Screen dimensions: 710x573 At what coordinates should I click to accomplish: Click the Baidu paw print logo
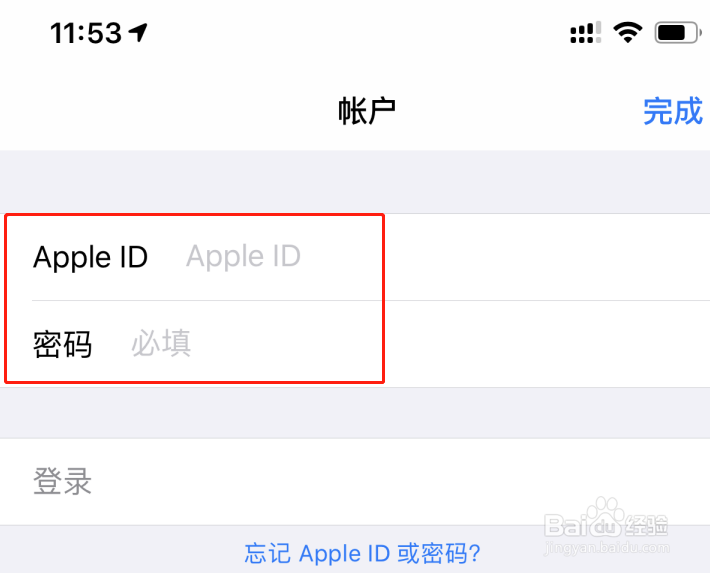606,516
